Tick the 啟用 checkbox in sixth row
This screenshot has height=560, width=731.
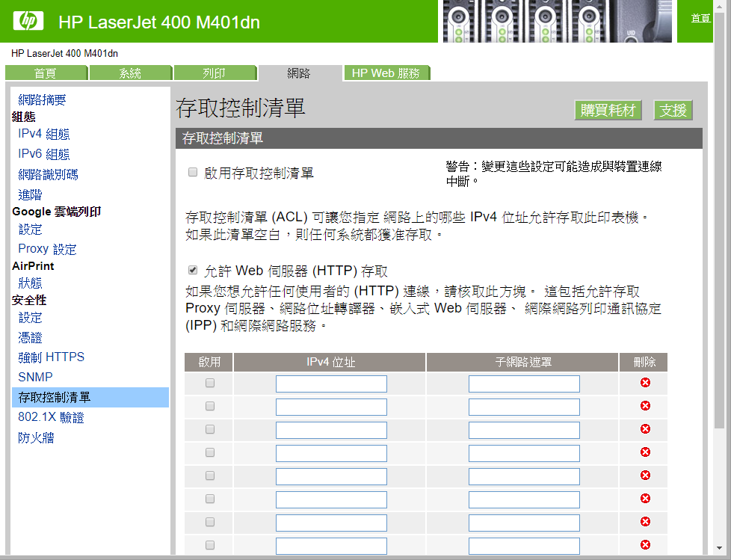pos(210,499)
